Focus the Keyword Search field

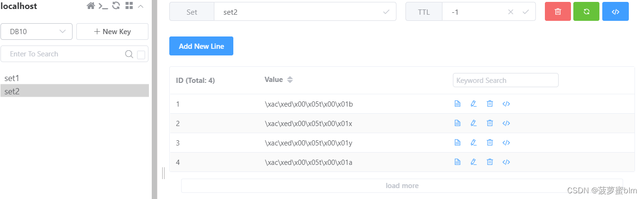coord(506,80)
